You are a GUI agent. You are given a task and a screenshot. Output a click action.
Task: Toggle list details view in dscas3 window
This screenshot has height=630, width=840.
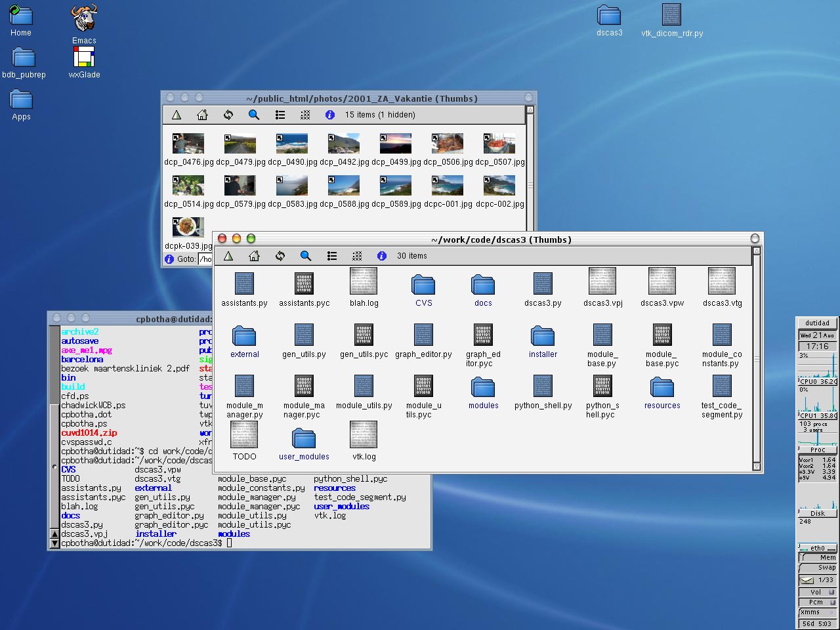332,256
